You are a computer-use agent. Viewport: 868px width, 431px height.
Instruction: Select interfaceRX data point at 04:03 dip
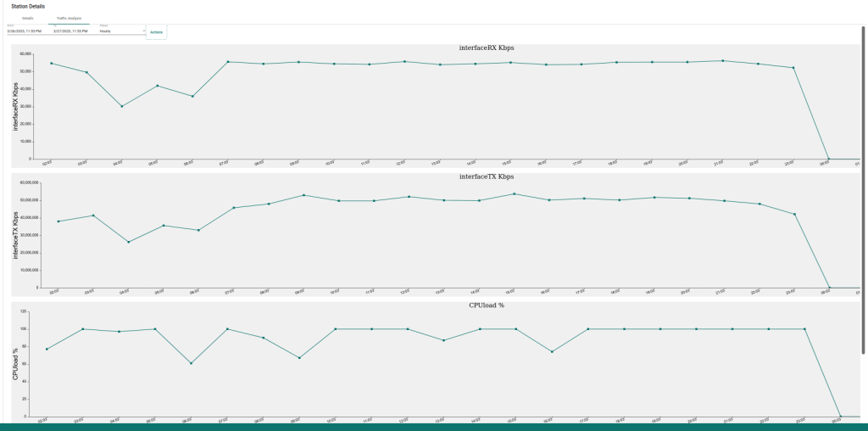(x=122, y=106)
